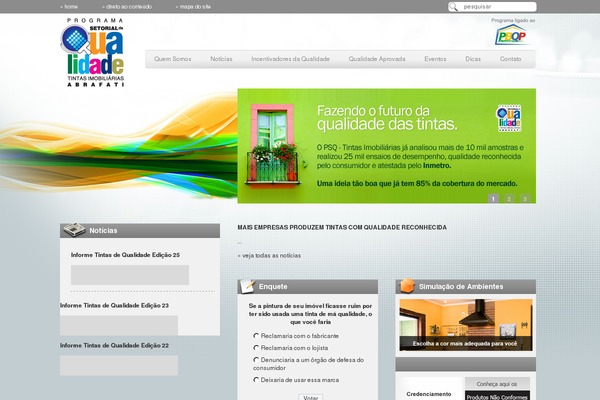Click the 'mapa do site' top link

click(194, 6)
